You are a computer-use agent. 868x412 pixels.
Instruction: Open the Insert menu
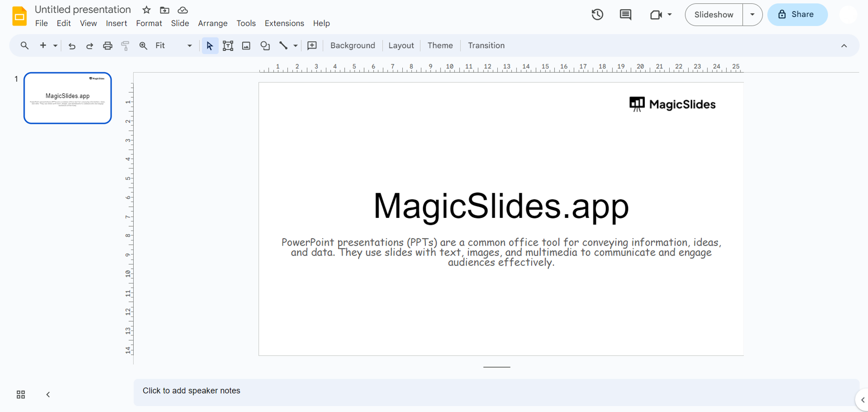[116, 23]
